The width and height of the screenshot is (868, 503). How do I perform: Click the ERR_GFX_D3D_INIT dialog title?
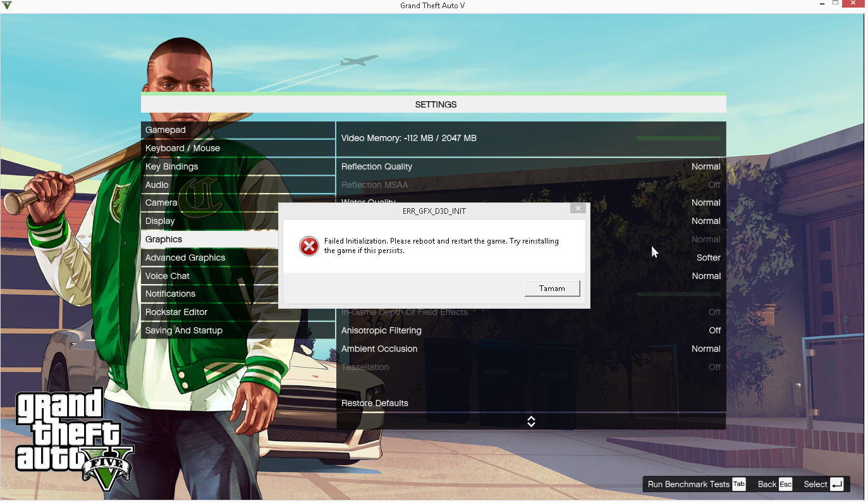pyautogui.click(x=434, y=211)
